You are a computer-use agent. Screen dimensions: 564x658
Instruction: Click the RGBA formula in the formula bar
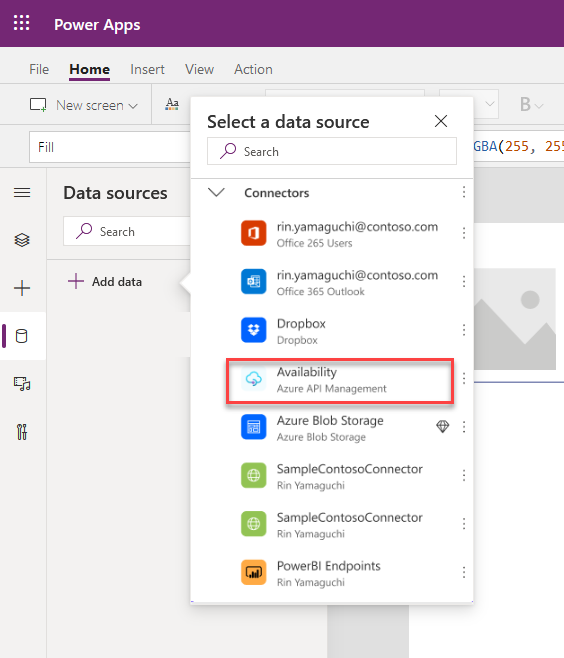point(519,146)
